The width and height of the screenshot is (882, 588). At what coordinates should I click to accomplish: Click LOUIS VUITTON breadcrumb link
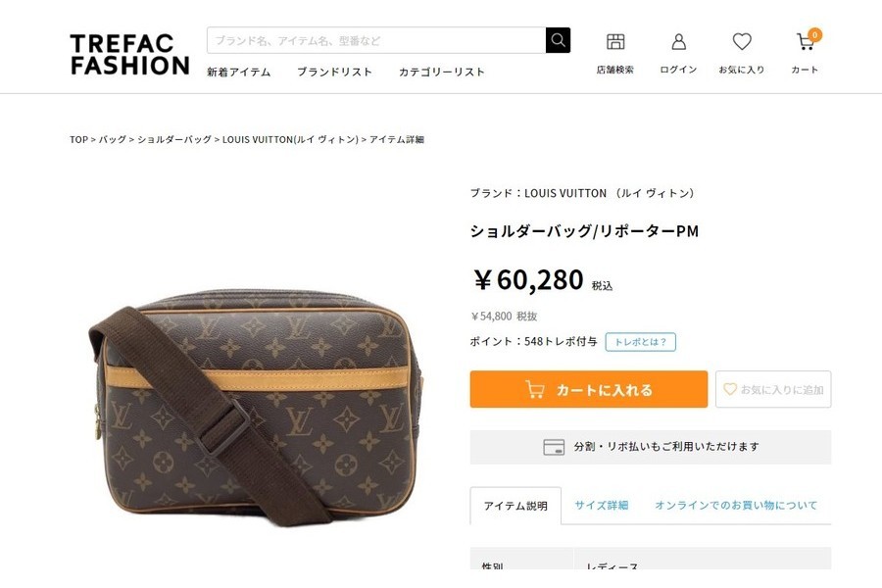(290, 139)
